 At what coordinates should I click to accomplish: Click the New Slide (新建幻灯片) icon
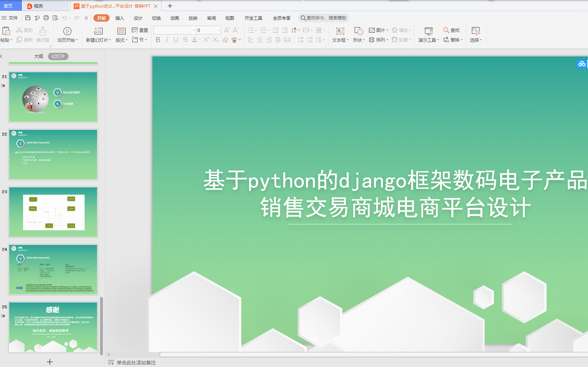point(98,31)
